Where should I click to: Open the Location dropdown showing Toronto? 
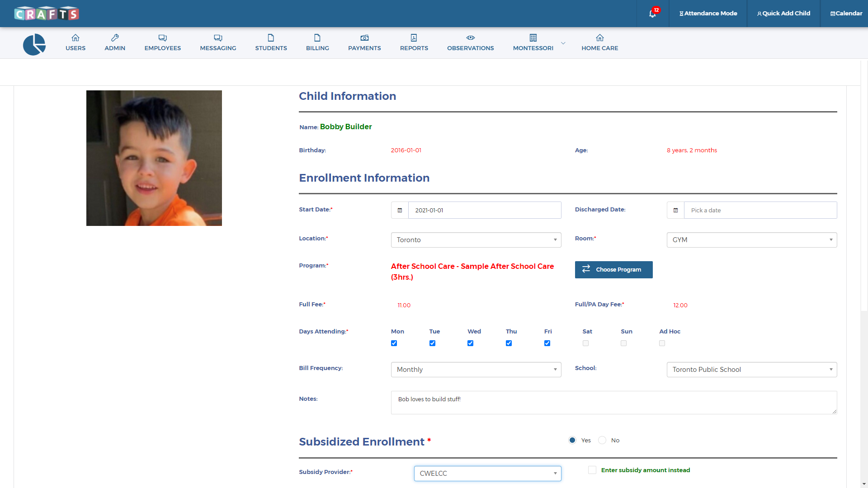point(476,240)
